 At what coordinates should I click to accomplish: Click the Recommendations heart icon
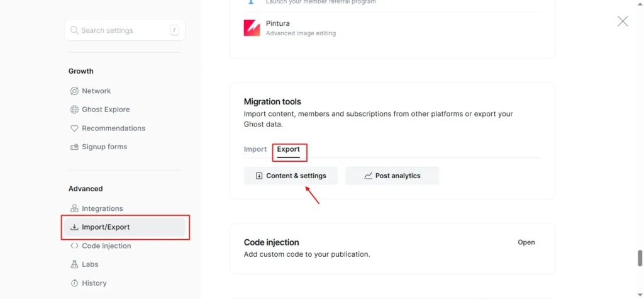(x=75, y=128)
